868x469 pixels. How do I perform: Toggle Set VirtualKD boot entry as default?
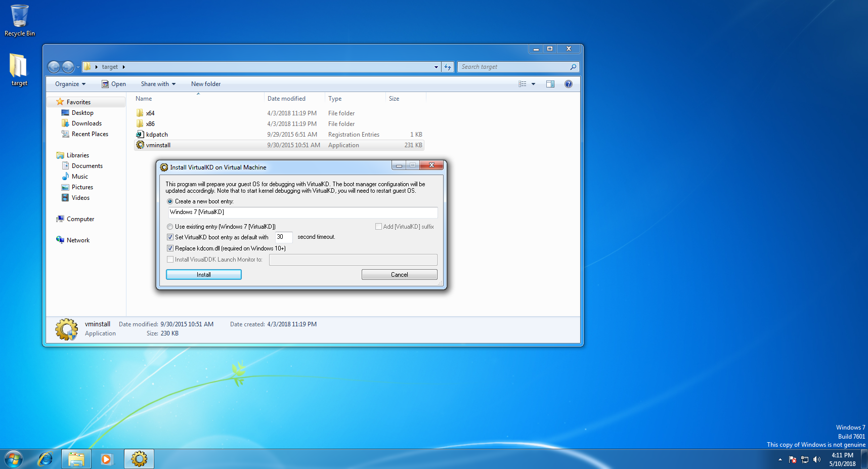170,237
